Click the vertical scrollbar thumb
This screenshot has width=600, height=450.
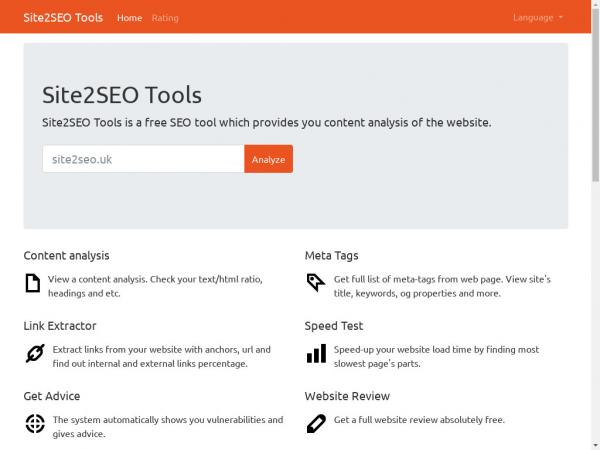point(595,95)
